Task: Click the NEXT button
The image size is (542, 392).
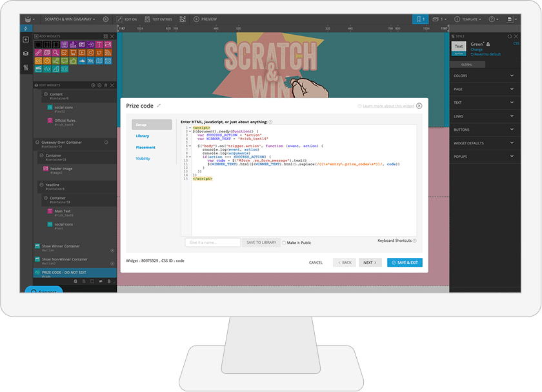Action: [370, 262]
